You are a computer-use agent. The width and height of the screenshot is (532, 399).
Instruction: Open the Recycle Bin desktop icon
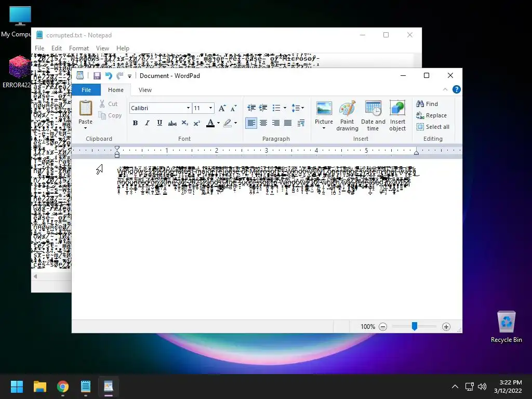click(506, 326)
